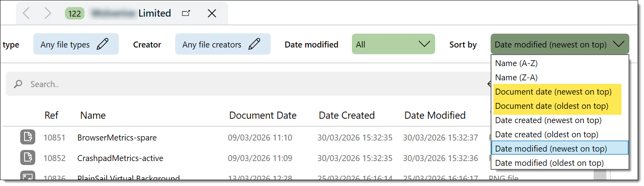Edit file creators with pencil icon
The width and height of the screenshot is (644, 186).
coord(254,44)
